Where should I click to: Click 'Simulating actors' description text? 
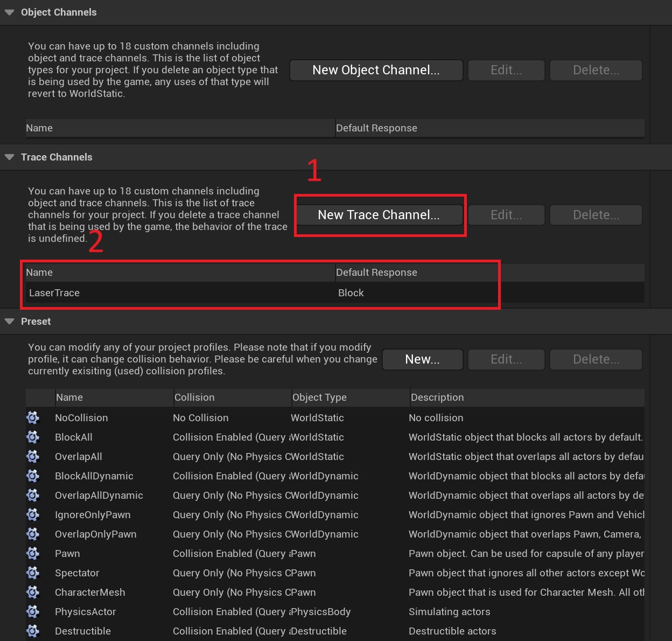coord(450,612)
